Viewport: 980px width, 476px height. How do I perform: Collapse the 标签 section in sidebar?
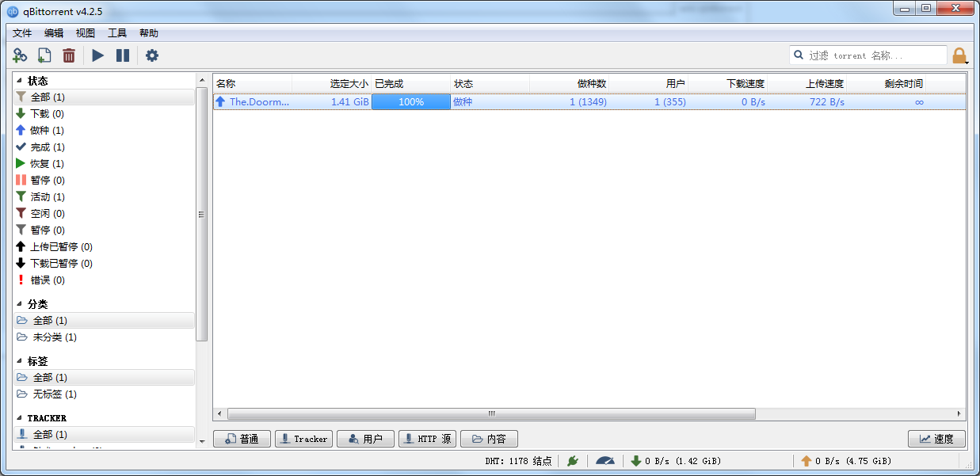click(x=20, y=361)
